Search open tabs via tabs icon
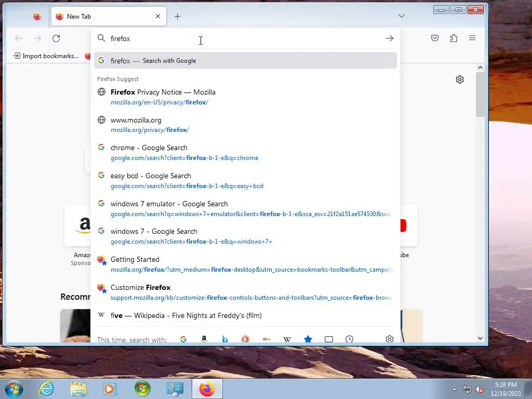Viewport: 532px width, 399px height. [329, 339]
